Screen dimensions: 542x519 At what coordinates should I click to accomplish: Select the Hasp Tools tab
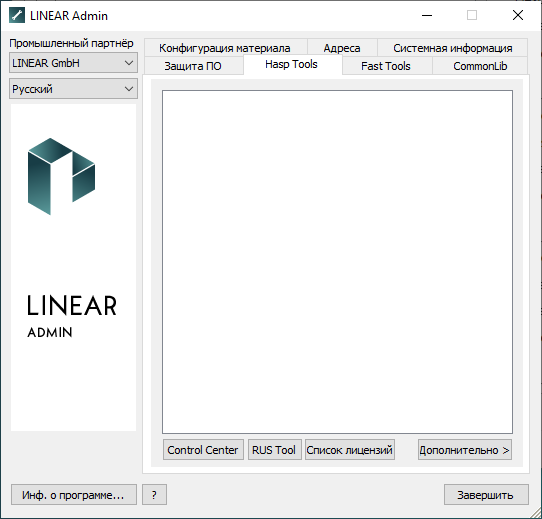pyautogui.click(x=292, y=64)
